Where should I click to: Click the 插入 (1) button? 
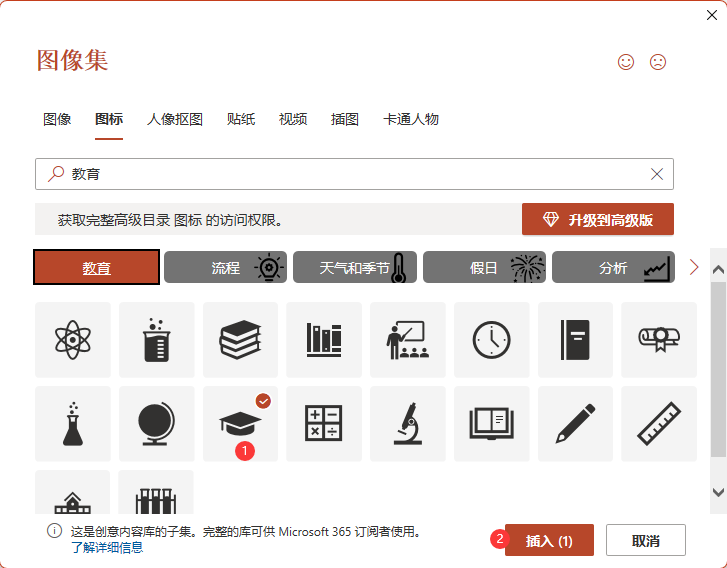(x=549, y=540)
